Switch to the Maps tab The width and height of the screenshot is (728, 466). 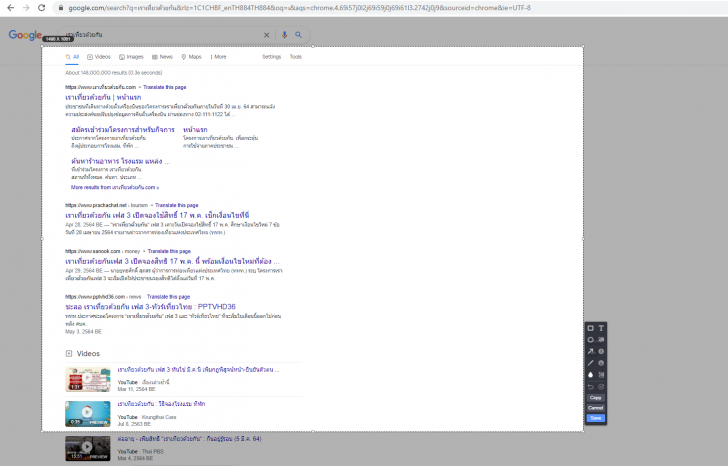click(191, 57)
